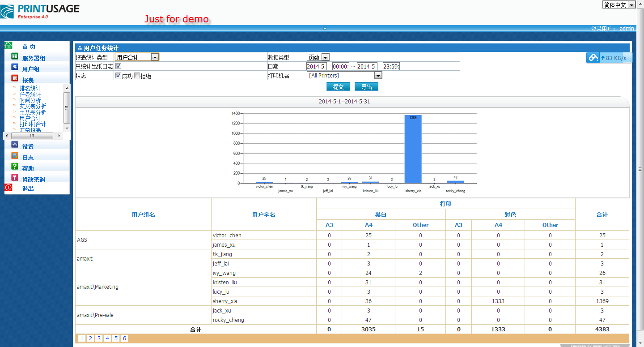
Task: Click the server group icon beside 服务器组
Action: [14, 56]
